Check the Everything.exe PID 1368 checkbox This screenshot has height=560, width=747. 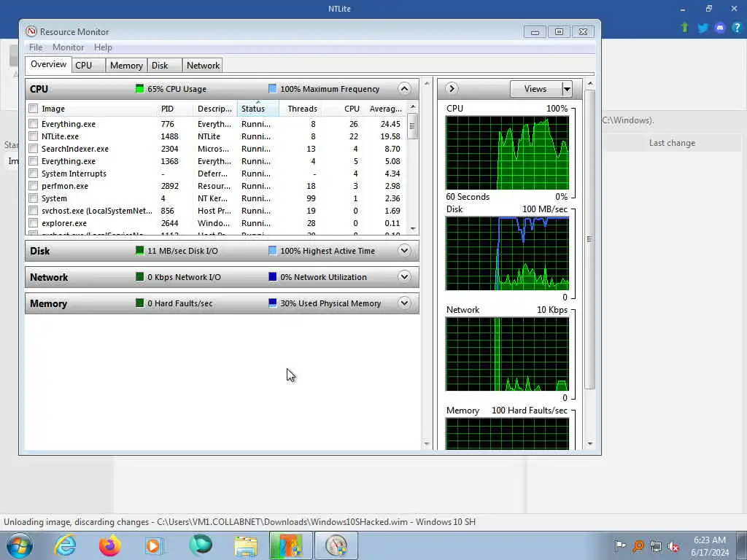34,161
